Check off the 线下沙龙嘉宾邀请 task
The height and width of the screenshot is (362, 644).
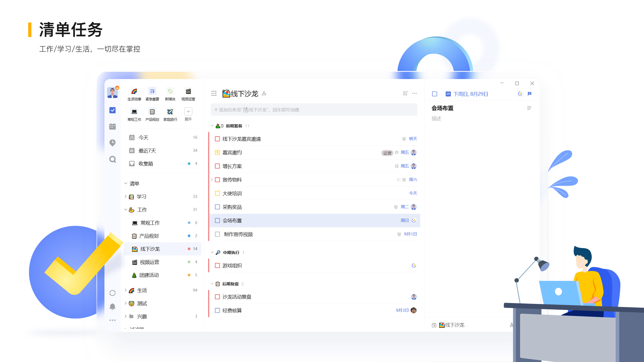pyautogui.click(x=217, y=139)
